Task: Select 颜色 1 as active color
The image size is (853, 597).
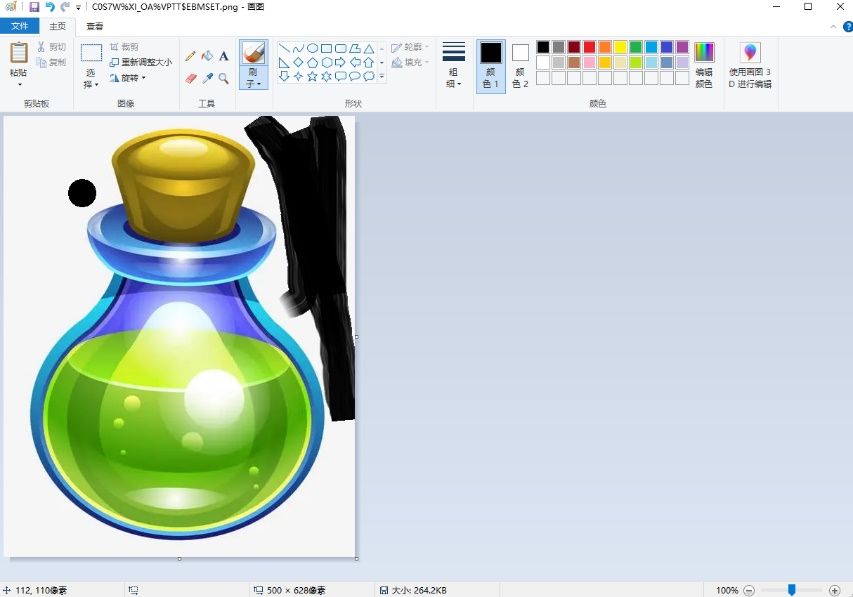Action: coord(490,66)
